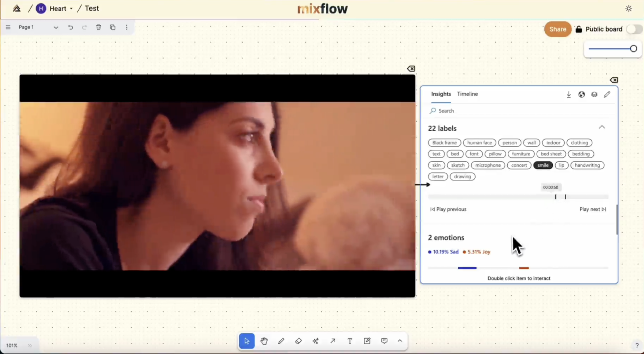Select the hand pan tool
Image resolution: width=644 pixels, height=354 pixels.
click(x=264, y=341)
